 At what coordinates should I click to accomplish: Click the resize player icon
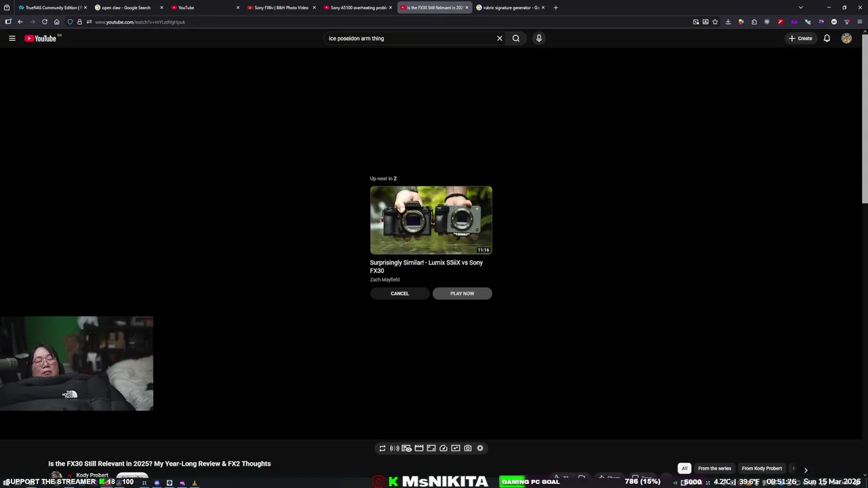pyautogui.click(x=431, y=448)
